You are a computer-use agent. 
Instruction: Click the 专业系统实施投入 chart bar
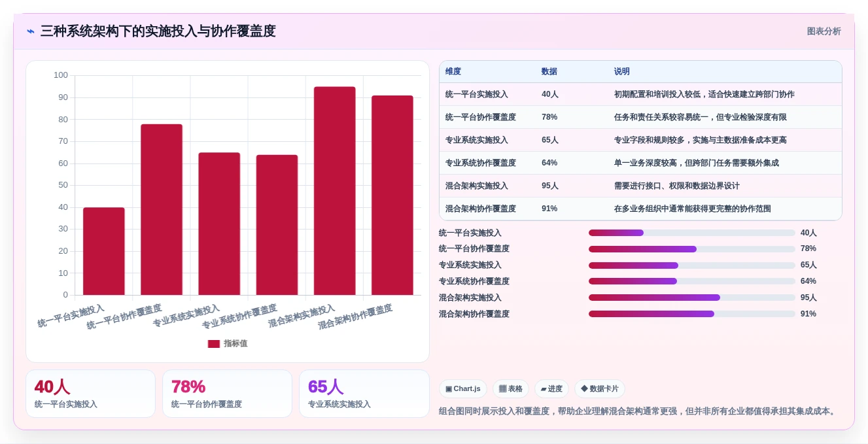(219, 224)
